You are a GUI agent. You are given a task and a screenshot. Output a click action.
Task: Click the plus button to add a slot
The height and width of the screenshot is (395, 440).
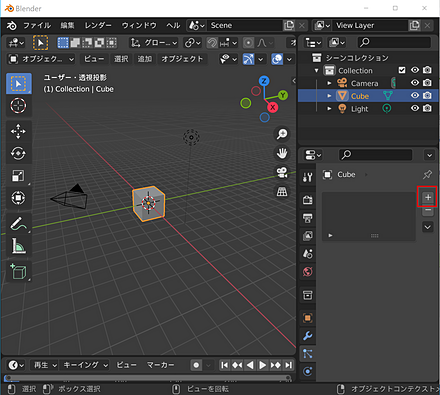click(428, 197)
